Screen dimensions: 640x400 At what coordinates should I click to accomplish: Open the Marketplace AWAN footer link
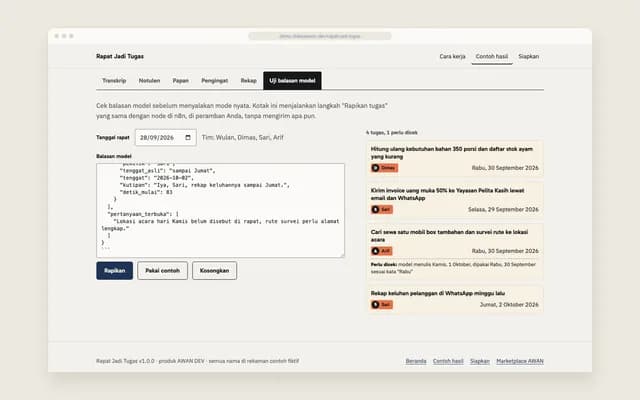(520, 361)
